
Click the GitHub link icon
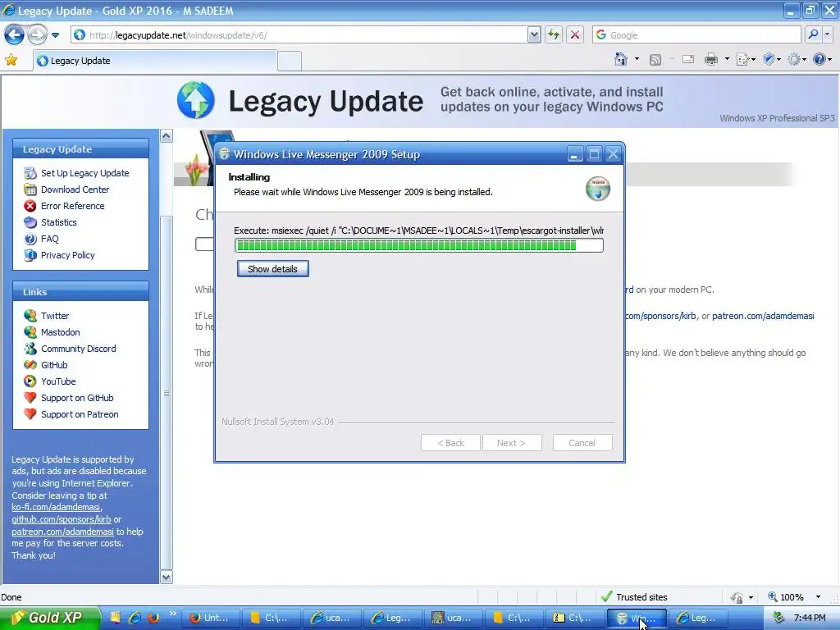coord(30,365)
